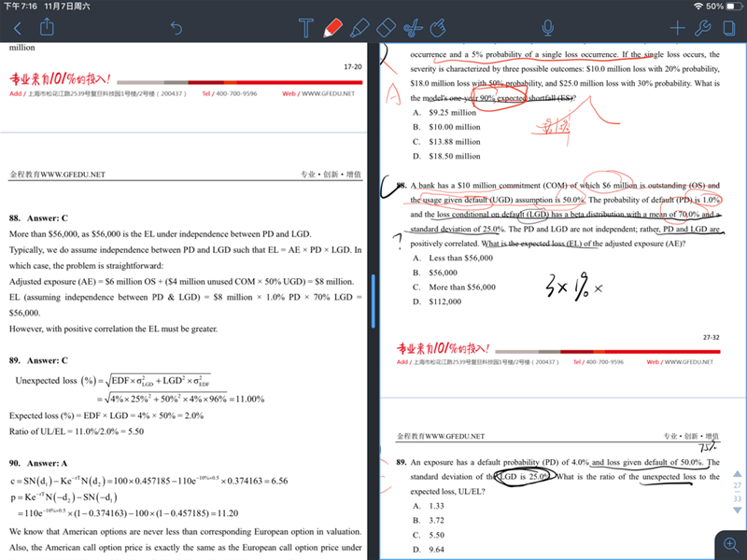747x560 pixels.
Task: Tap the date 11月7日周六 in status bar
Action: coord(67,7)
